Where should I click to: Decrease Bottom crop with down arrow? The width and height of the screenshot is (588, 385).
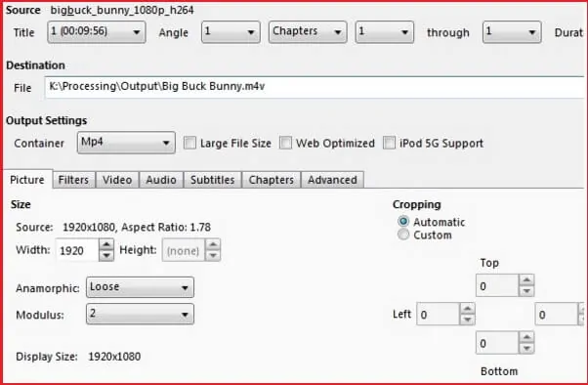tap(526, 348)
